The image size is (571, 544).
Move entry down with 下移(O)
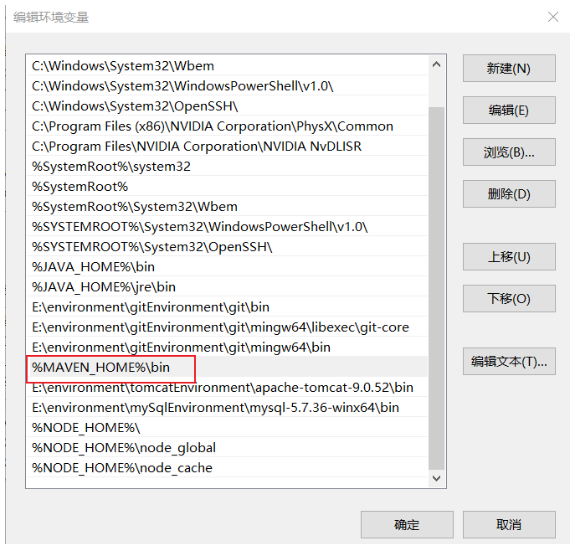coord(509,299)
